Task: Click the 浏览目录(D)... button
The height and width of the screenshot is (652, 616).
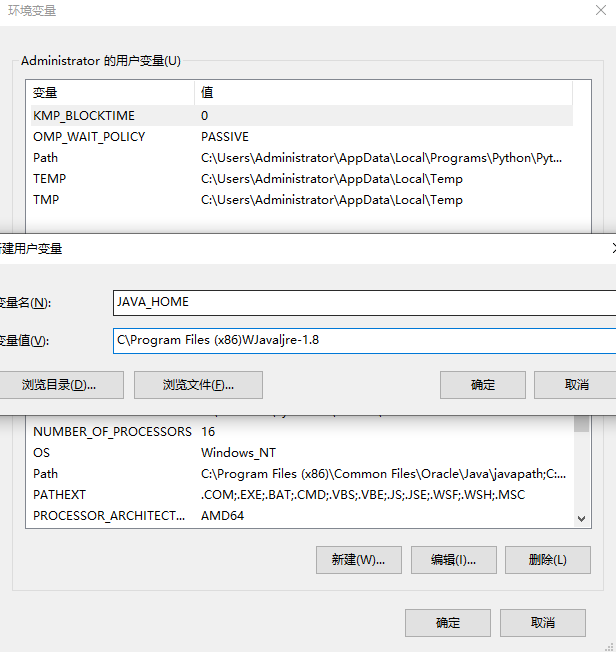Action: [59, 385]
